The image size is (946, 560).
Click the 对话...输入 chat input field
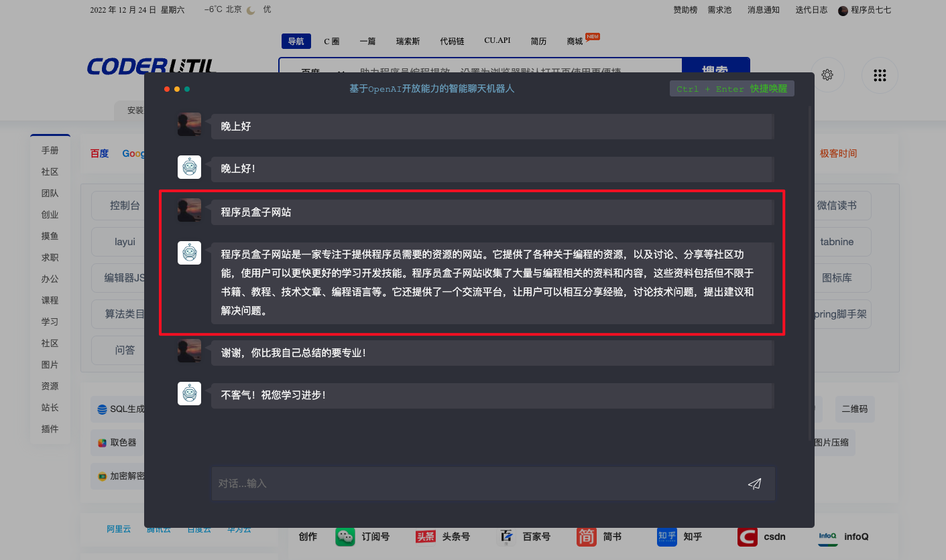pos(493,484)
